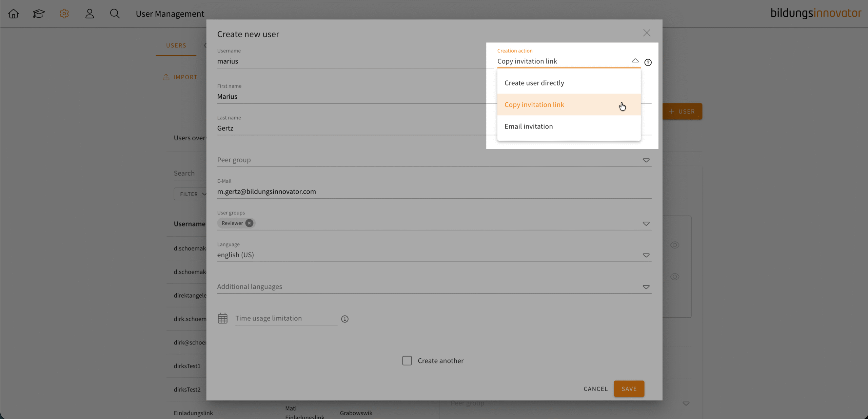Open the Language dropdown arrow
This screenshot has width=868, height=419.
(x=646, y=255)
